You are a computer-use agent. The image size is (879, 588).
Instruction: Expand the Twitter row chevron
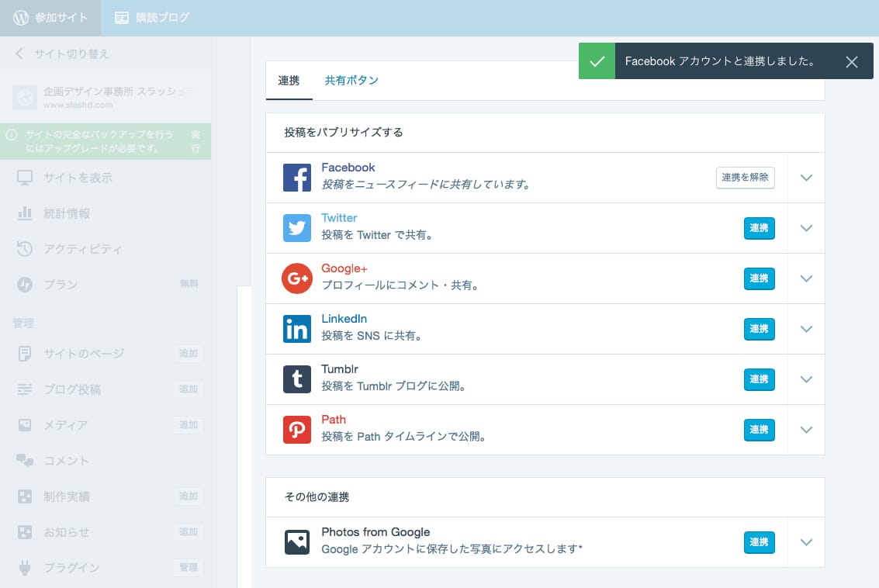pyautogui.click(x=806, y=228)
